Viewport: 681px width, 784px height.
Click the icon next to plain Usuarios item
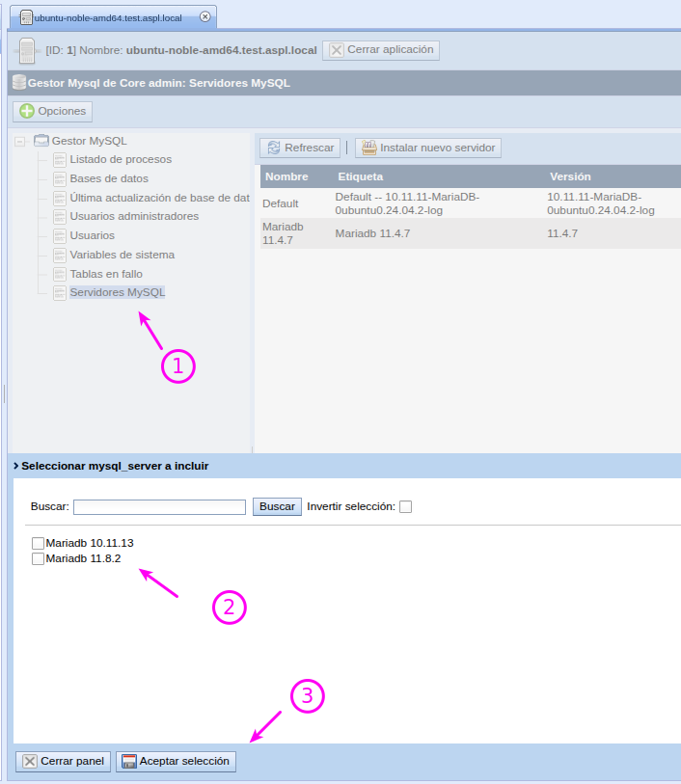(x=60, y=236)
